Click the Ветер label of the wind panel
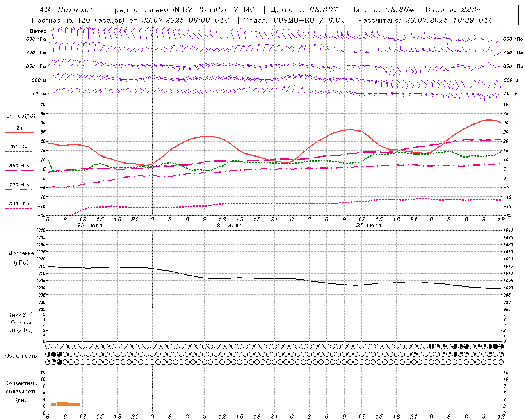 (x=38, y=31)
